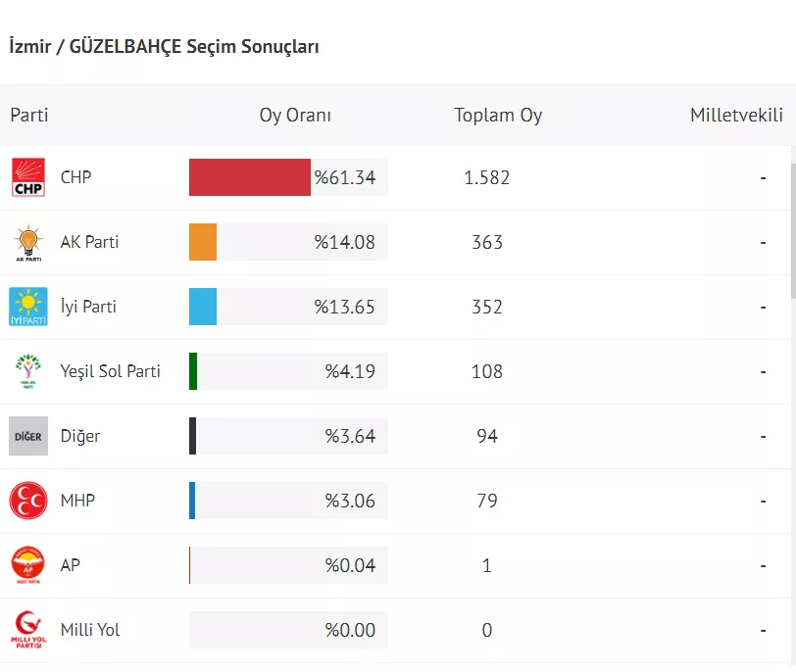Click the CHP party logo
The width and height of the screenshot is (796, 672).
point(28,177)
